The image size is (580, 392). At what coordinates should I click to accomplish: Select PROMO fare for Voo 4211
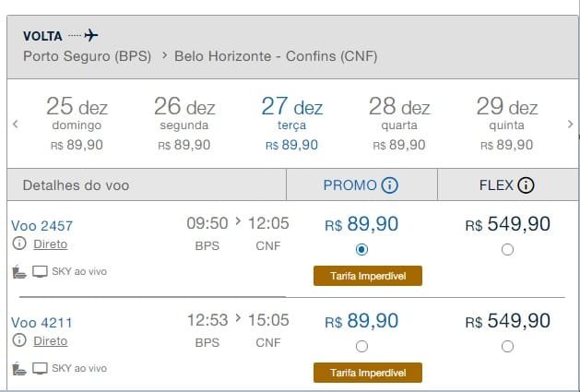tap(361, 347)
